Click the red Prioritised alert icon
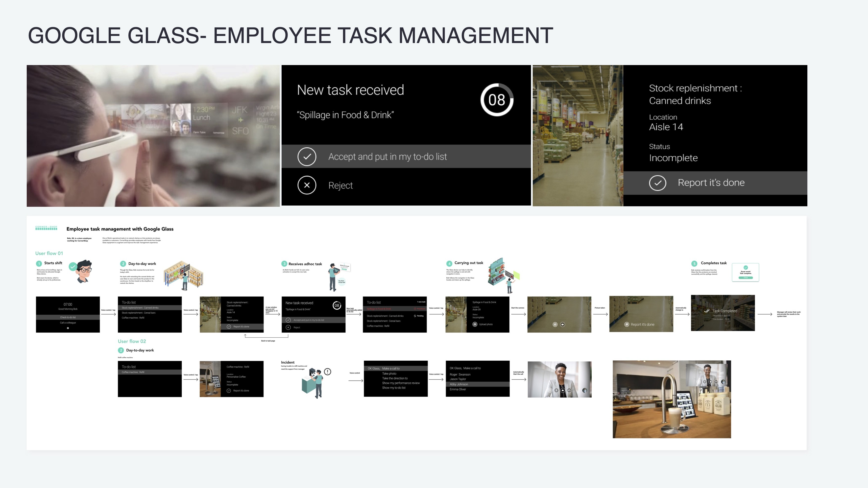868x488 pixels. [415, 308]
